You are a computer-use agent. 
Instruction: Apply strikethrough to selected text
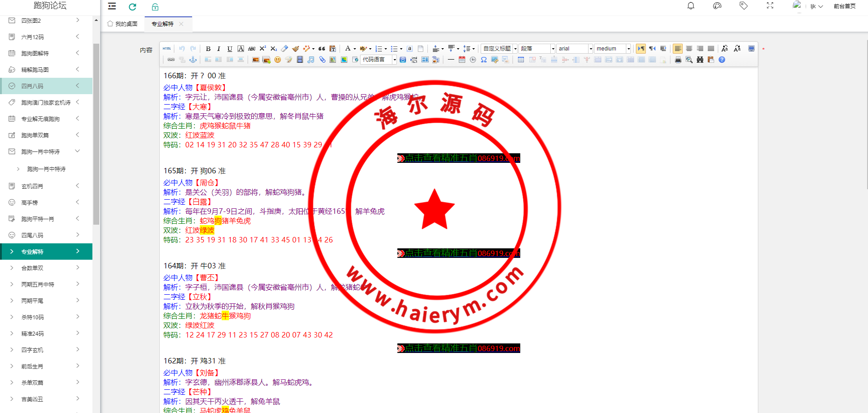(x=252, y=48)
